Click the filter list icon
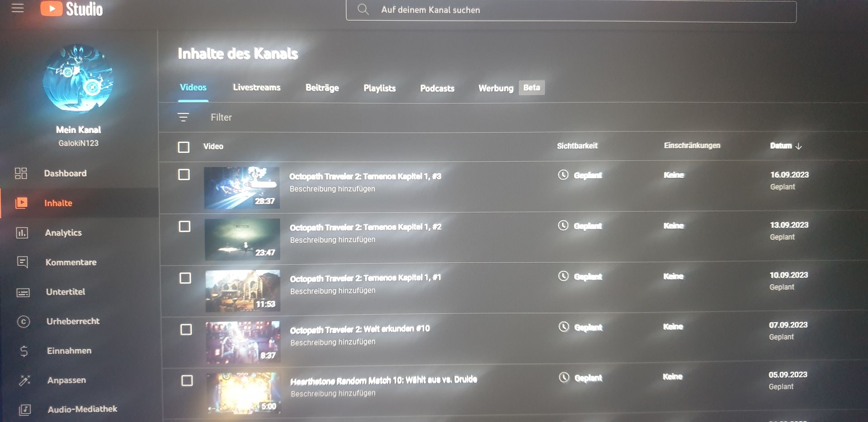 click(x=183, y=117)
